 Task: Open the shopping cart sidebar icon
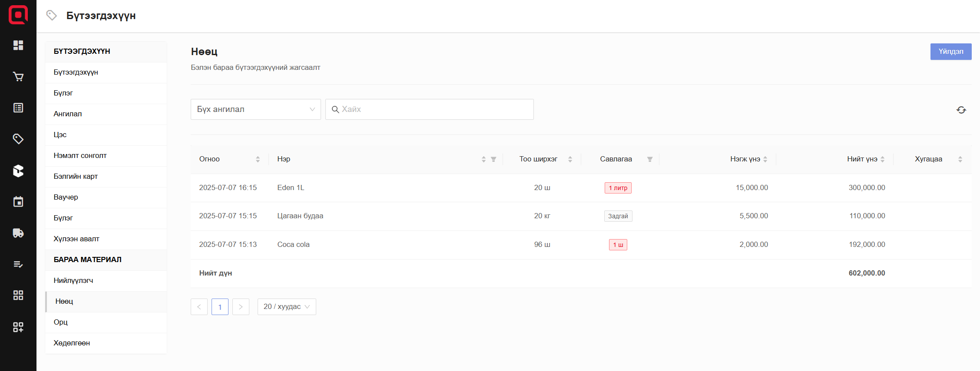pyautogui.click(x=18, y=77)
